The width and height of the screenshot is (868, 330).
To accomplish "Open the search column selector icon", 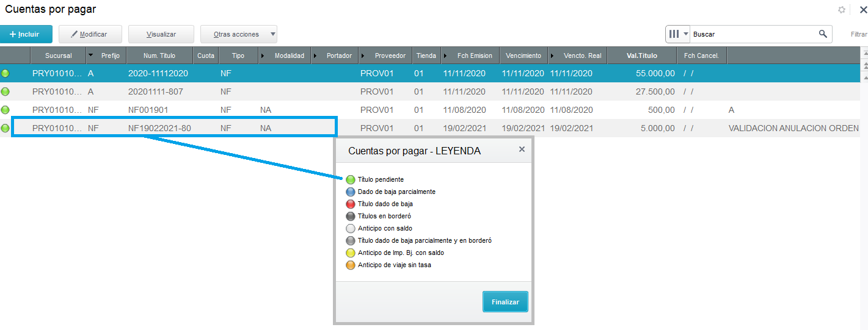I will pos(677,34).
